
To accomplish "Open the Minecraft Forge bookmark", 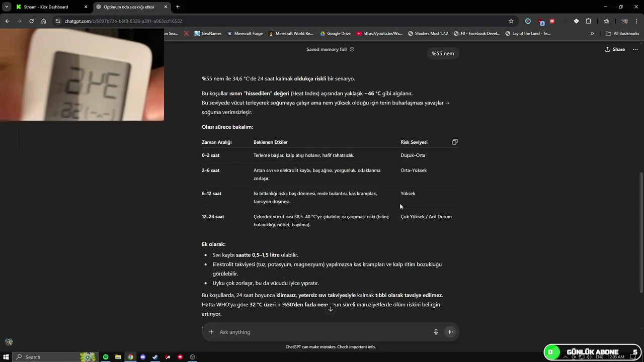I will (245, 34).
